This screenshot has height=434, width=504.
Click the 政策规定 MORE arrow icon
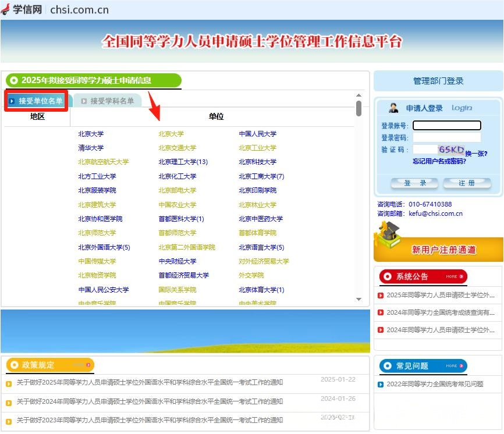point(88,365)
